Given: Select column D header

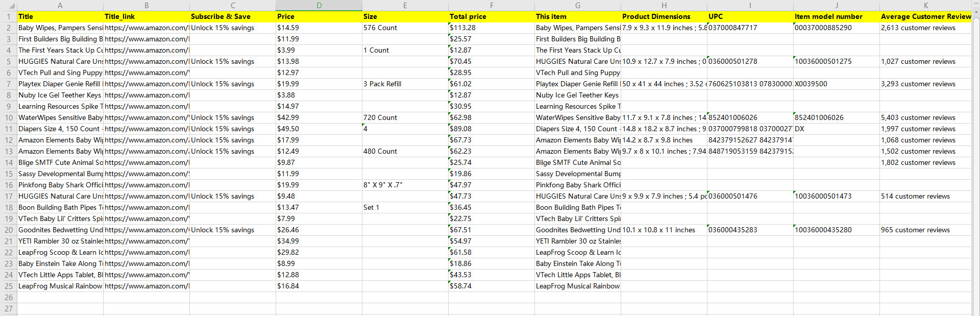Looking at the screenshot, I should (318, 6).
